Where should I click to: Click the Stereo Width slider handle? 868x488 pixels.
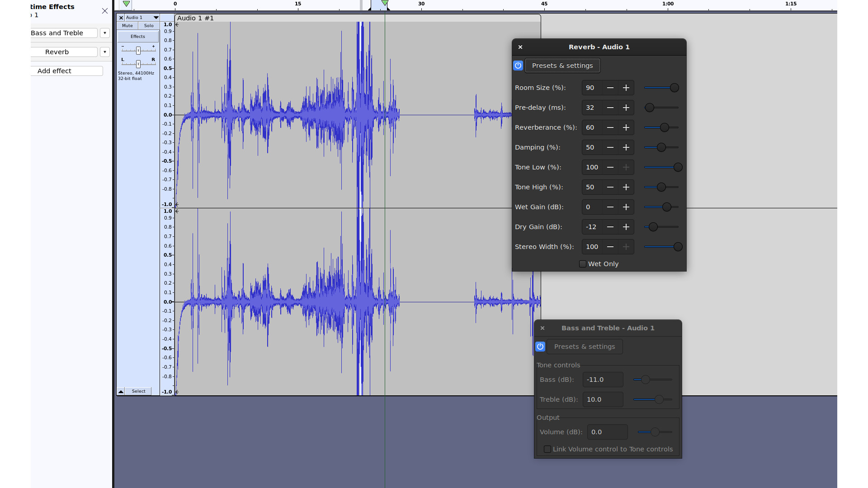[679, 247]
